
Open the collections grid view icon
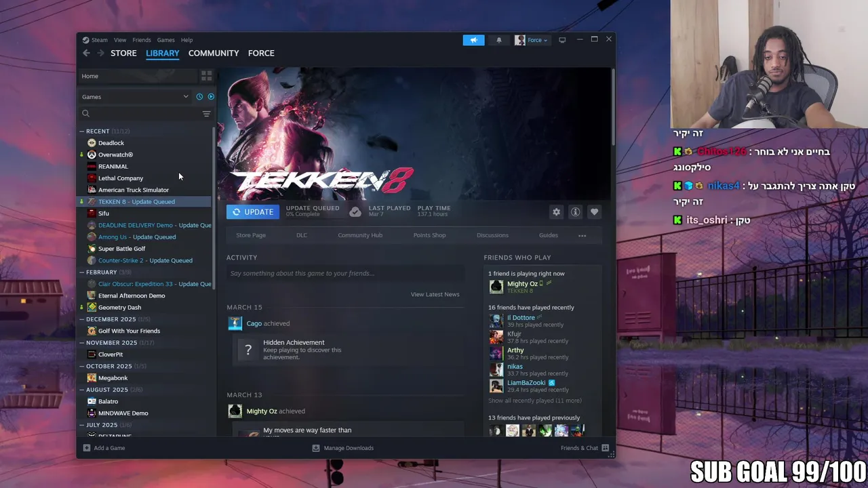click(x=206, y=76)
